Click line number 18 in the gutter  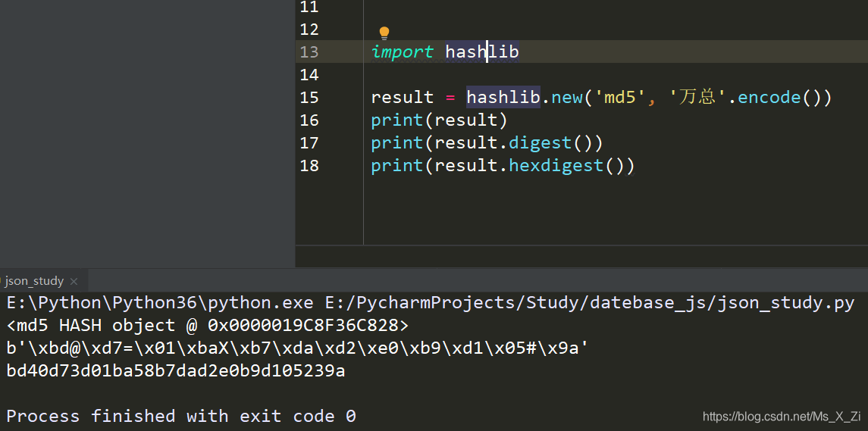pos(309,165)
